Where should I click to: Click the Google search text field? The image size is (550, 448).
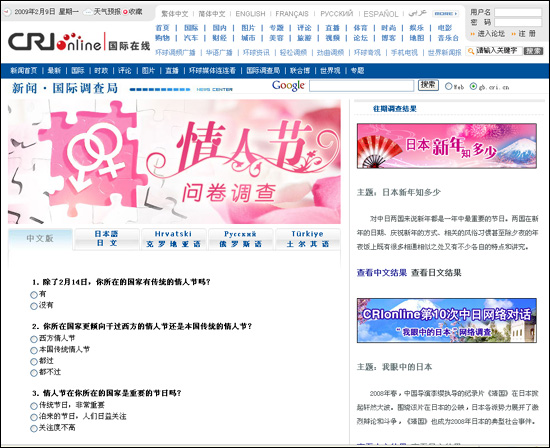[361, 86]
